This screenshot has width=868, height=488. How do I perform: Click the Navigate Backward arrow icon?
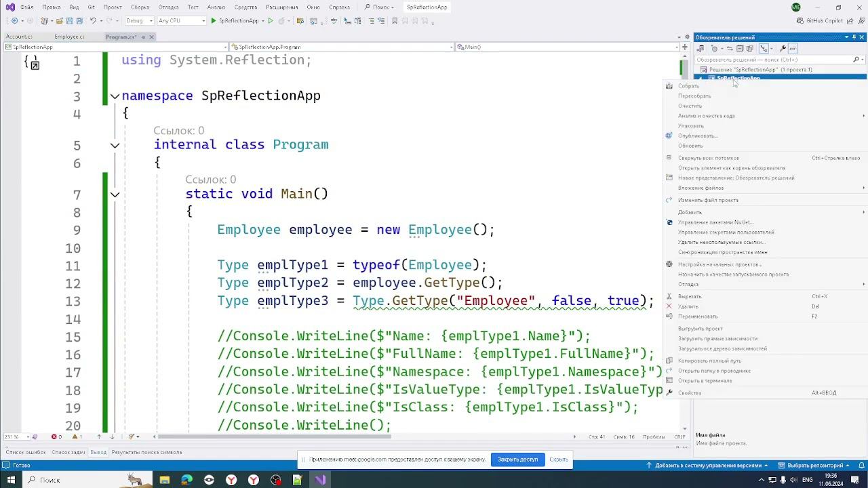14,21
